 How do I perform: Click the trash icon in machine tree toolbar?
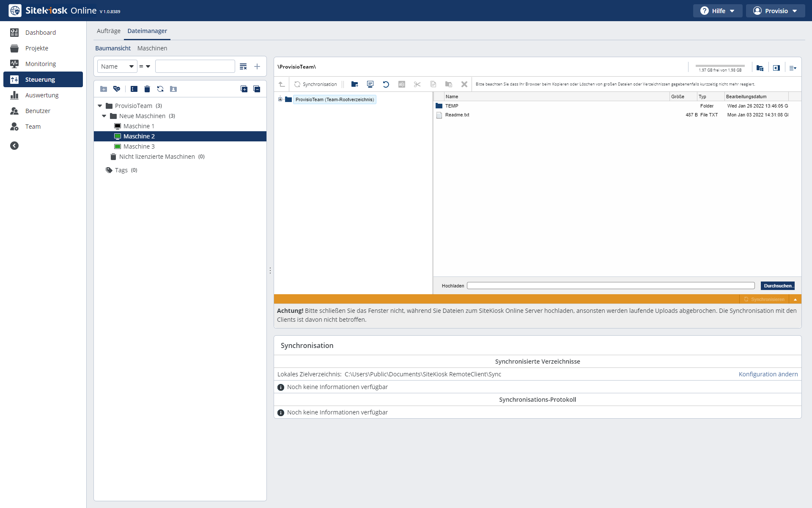147,89
